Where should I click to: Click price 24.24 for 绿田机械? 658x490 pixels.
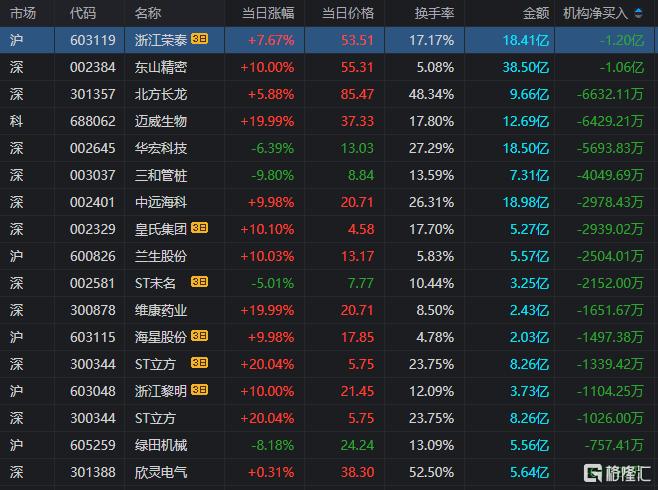coord(357,445)
